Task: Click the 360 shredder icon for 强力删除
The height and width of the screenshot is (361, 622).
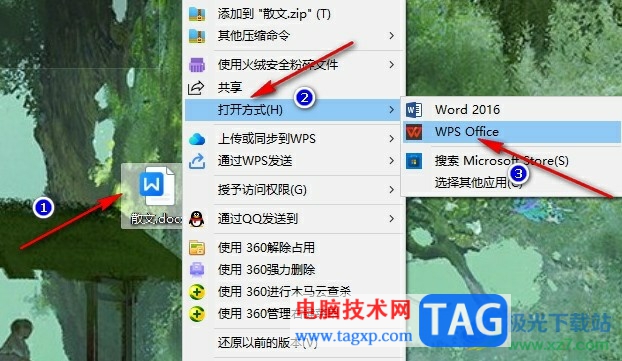Action: point(197,270)
